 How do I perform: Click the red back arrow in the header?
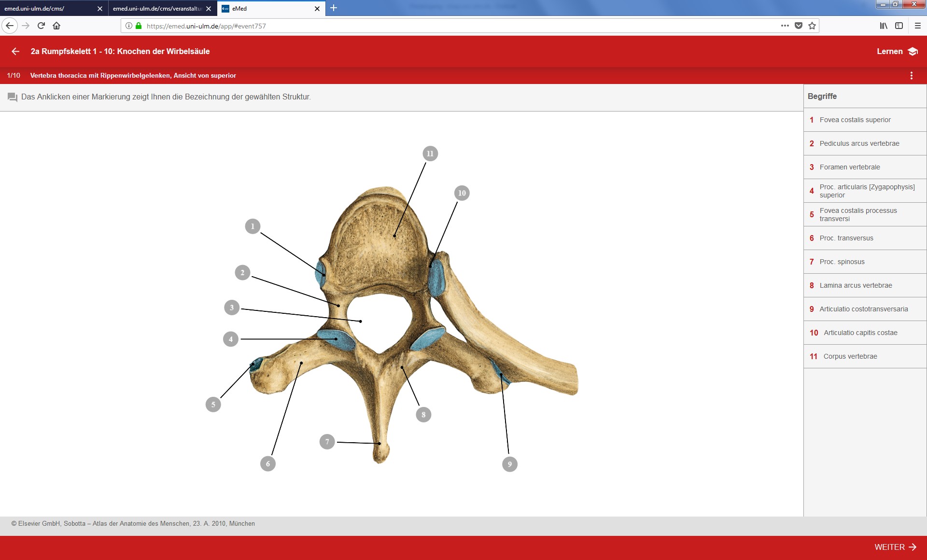(x=15, y=51)
